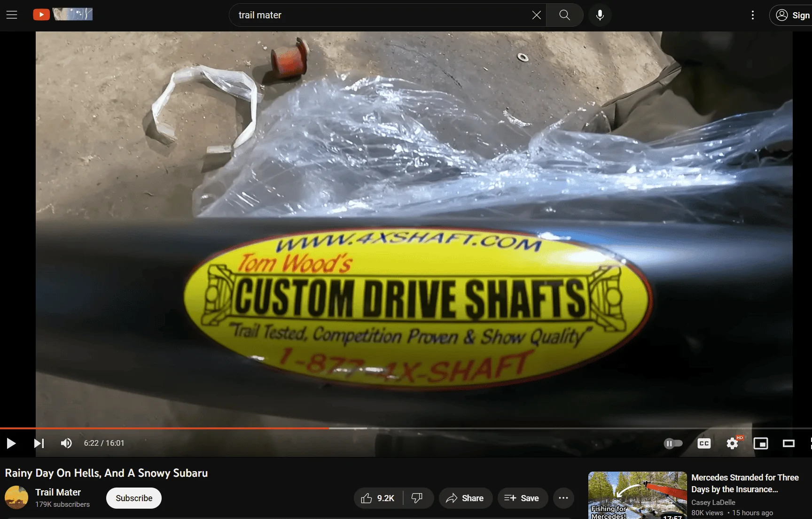Enable theater mode

pos(789,443)
